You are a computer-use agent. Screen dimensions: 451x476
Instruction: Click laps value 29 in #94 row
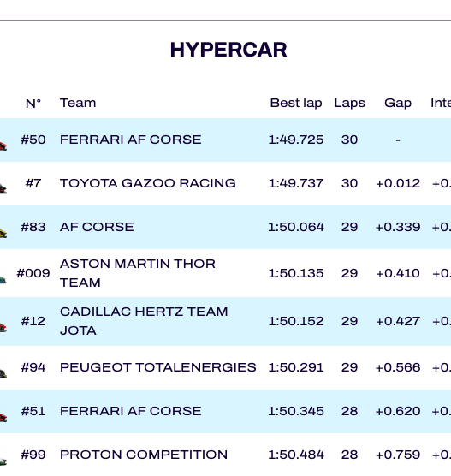pos(350,367)
